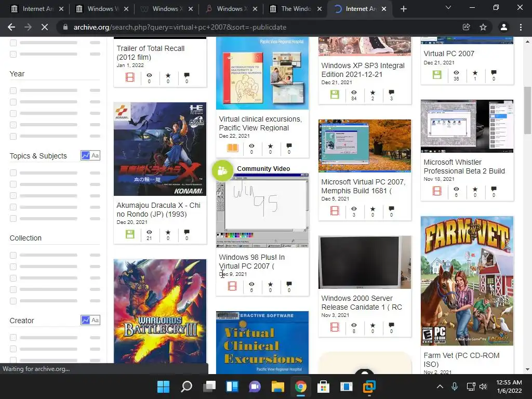
Task: Bookmark this page with star icon
Action: pos(483,27)
